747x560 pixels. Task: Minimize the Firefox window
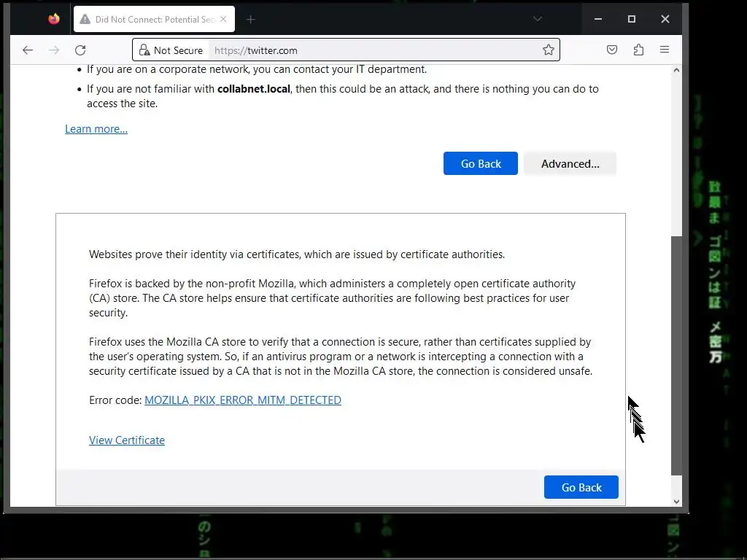pos(598,19)
